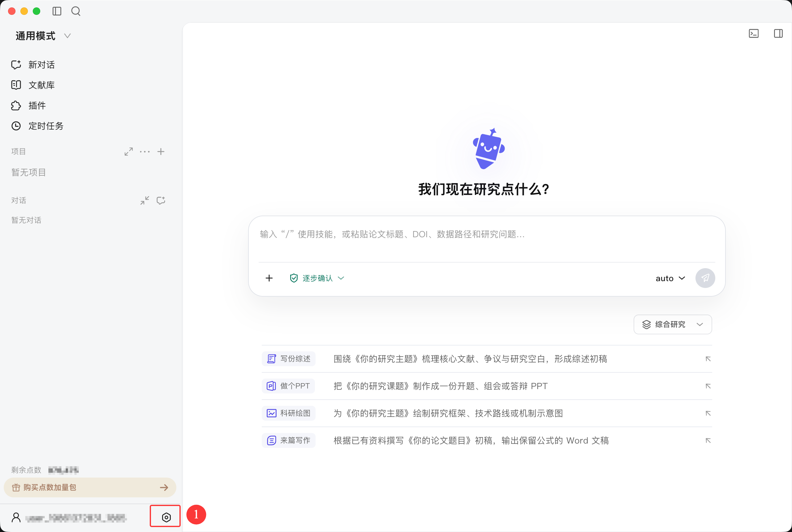792x532 pixels.
Task: Open the auto model selector dropdown
Action: point(670,278)
